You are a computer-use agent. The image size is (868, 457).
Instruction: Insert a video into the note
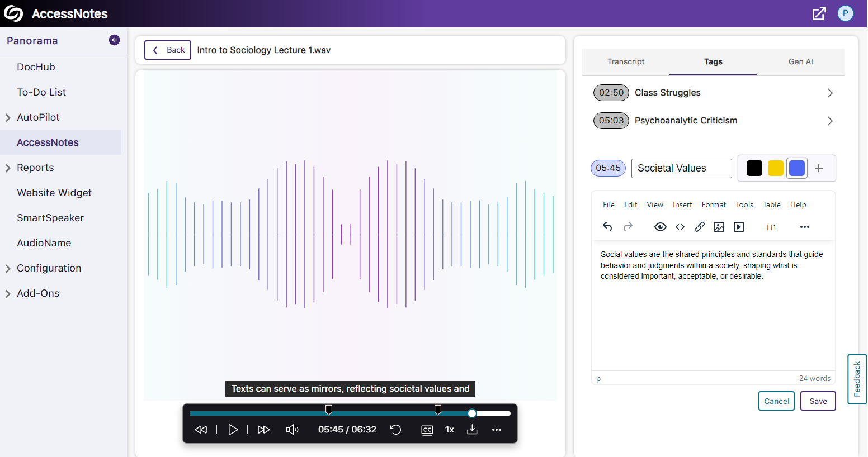click(739, 227)
